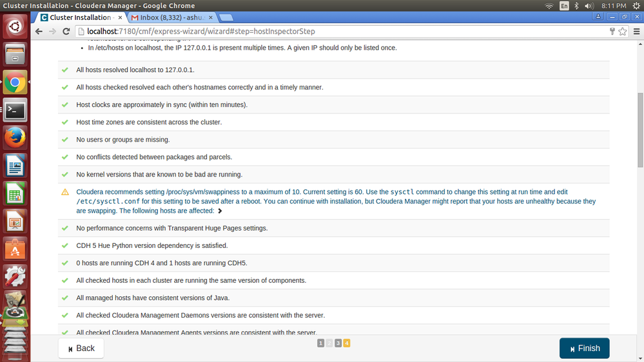
Task: Click the '/etc/hosts on localhost' bullet text
Action: (x=242, y=48)
